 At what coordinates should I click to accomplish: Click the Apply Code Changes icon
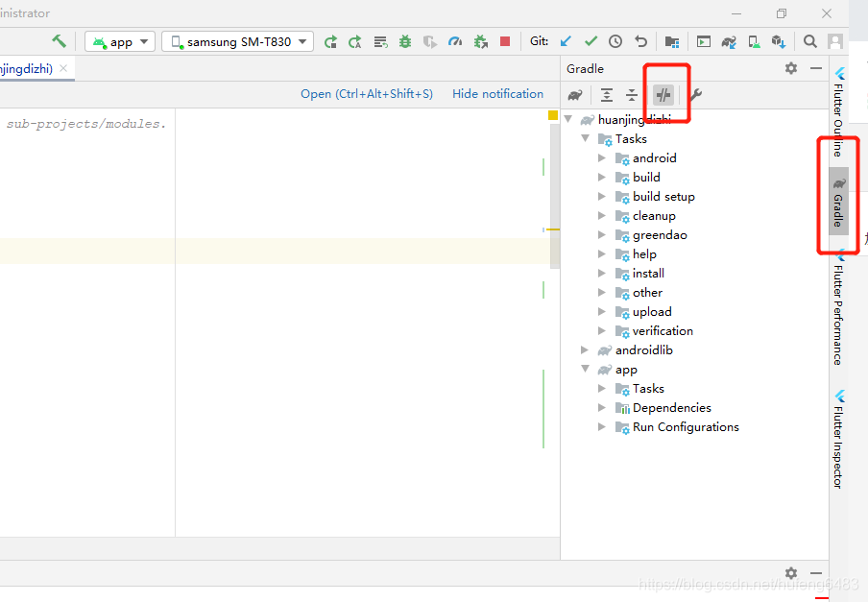point(380,41)
